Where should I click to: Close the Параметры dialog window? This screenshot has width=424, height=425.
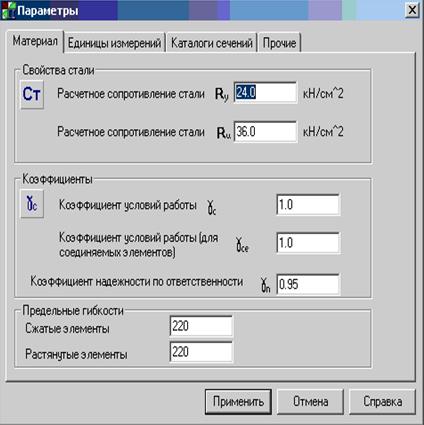412,10
